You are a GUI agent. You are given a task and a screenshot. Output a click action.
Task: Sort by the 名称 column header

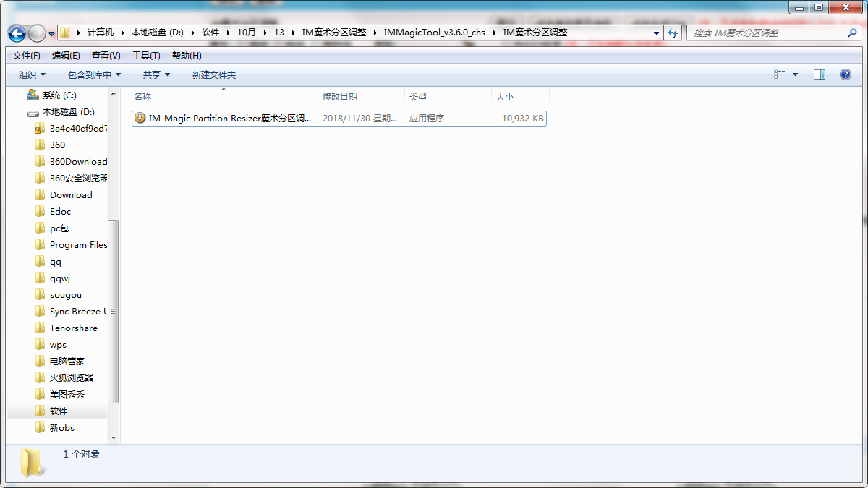point(224,96)
